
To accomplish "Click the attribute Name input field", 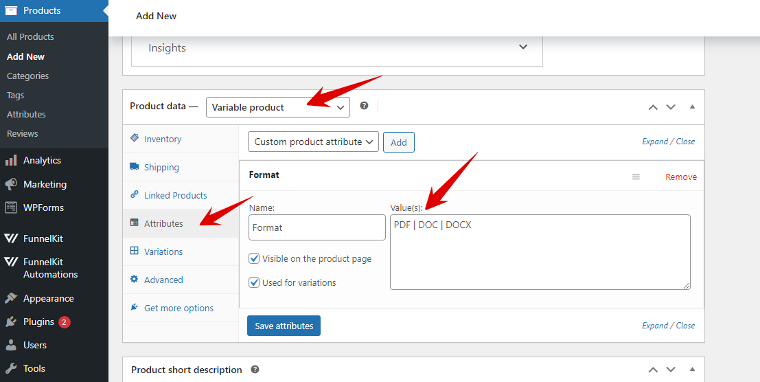I will pyautogui.click(x=317, y=227).
